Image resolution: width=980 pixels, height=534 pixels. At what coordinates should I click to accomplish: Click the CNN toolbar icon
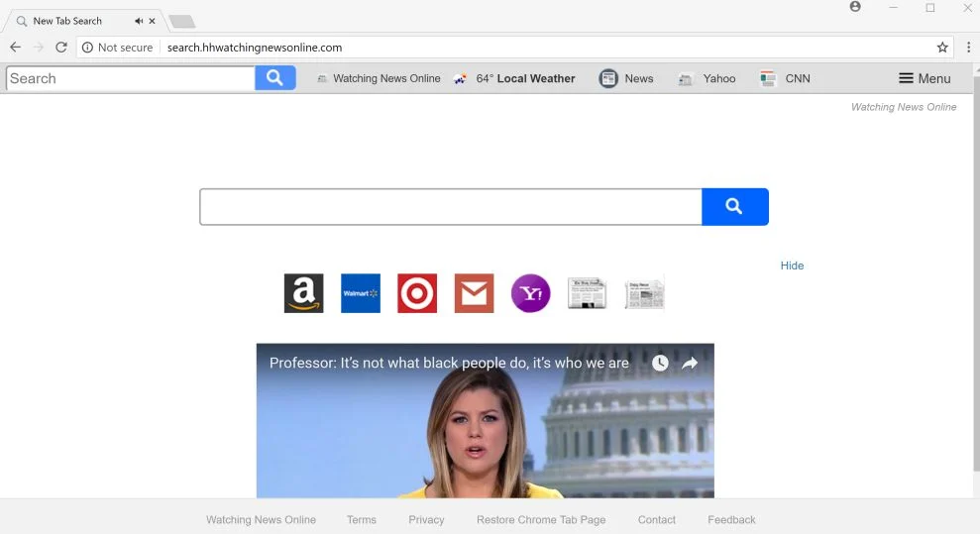coord(768,78)
